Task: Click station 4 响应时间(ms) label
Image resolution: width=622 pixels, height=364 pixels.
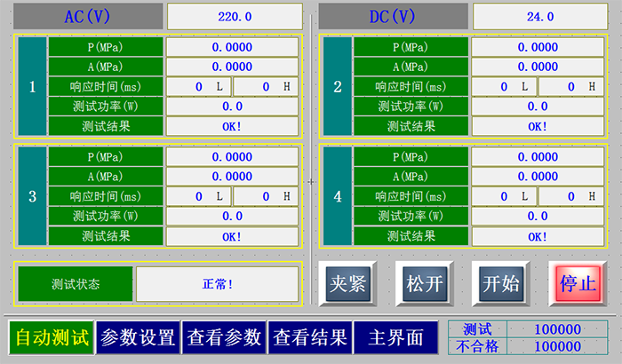Action: [411, 196]
